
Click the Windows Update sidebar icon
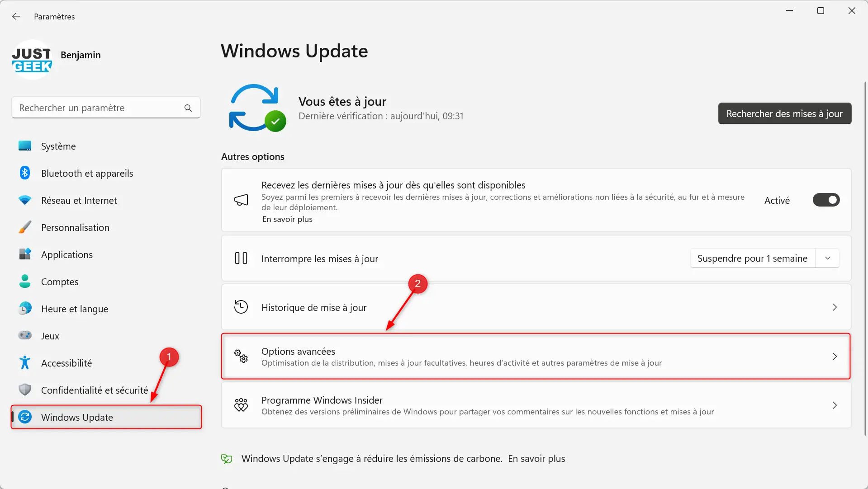tap(25, 417)
